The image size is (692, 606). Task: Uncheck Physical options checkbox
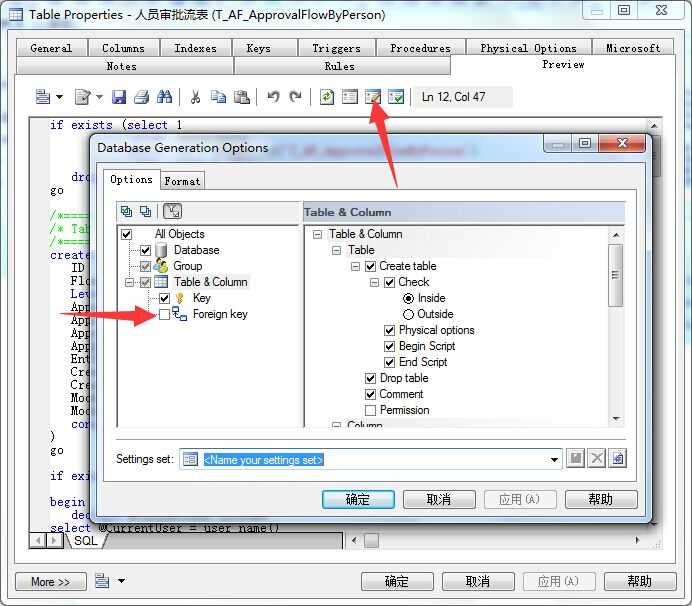click(x=390, y=330)
